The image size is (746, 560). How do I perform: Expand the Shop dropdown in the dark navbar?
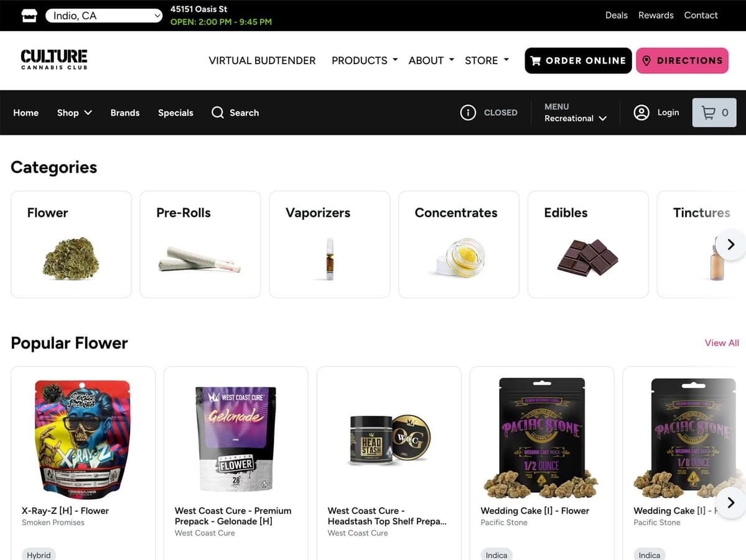74,113
